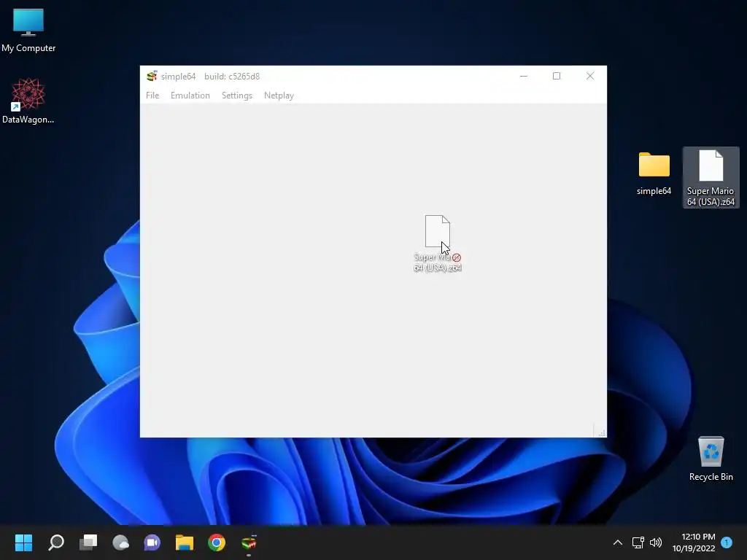Select the Recycle Bin icon
Viewport: 747px width, 560px height.
pyautogui.click(x=711, y=459)
